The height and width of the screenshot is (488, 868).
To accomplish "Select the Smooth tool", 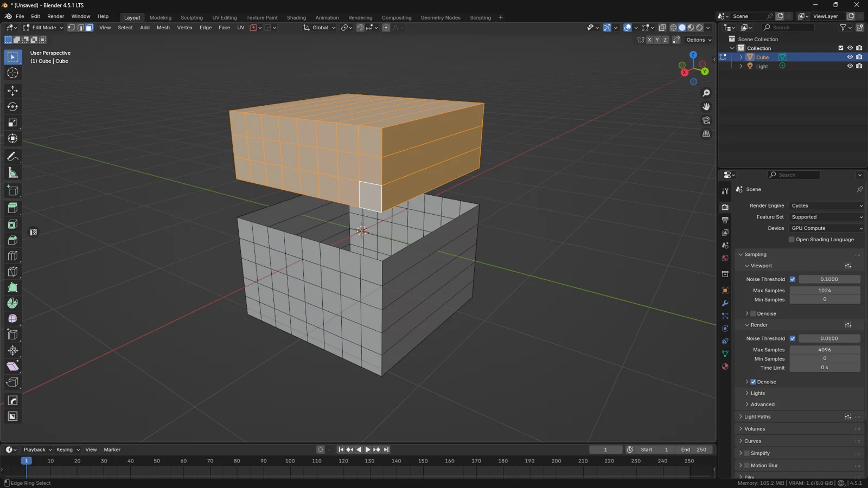I will point(12,319).
